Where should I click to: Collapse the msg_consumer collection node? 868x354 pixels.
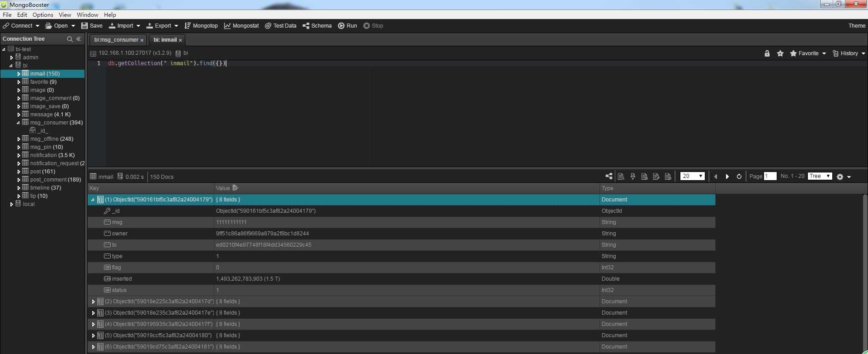click(19, 123)
